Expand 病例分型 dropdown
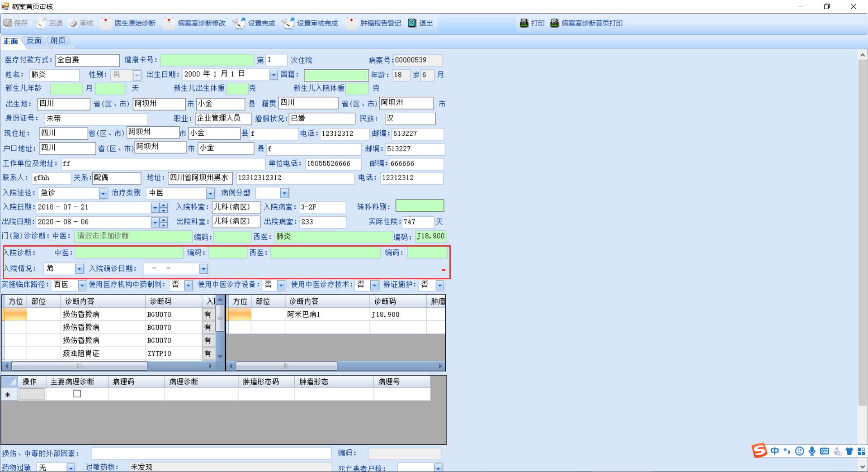868x472 pixels. click(284, 194)
